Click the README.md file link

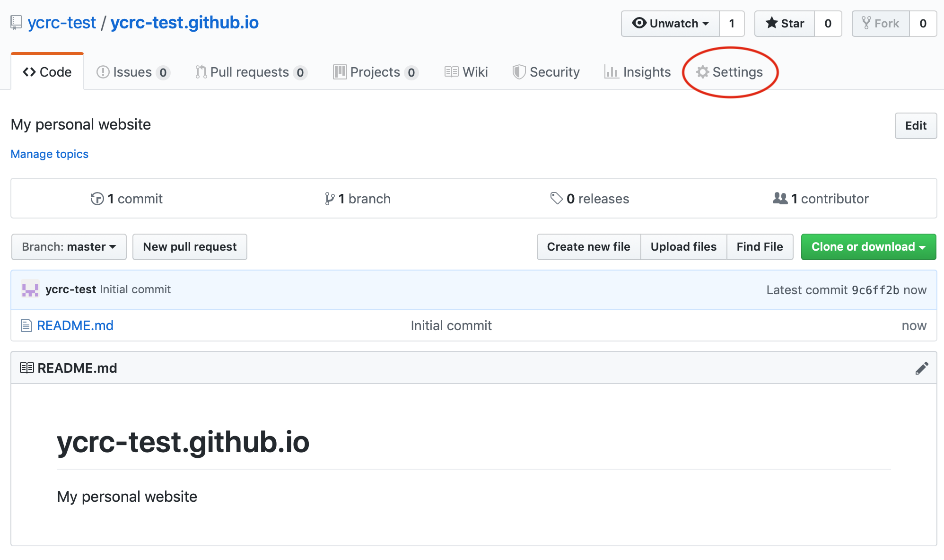click(x=75, y=324)
